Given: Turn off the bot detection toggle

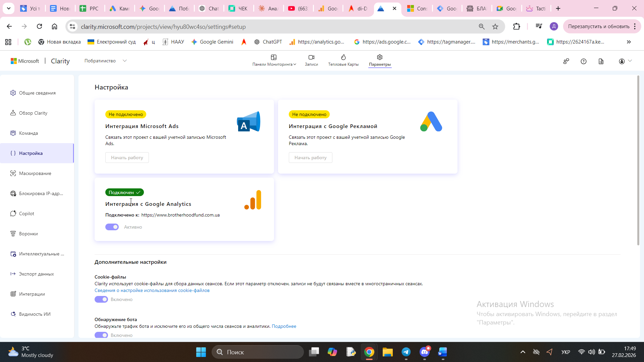Looking at the screenshot, I should 101,335.
